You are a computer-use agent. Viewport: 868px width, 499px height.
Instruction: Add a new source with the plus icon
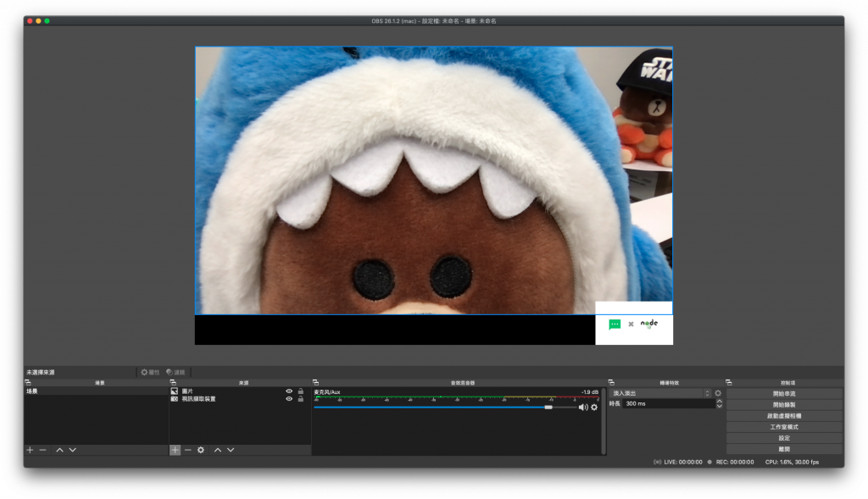pos(175,450)
